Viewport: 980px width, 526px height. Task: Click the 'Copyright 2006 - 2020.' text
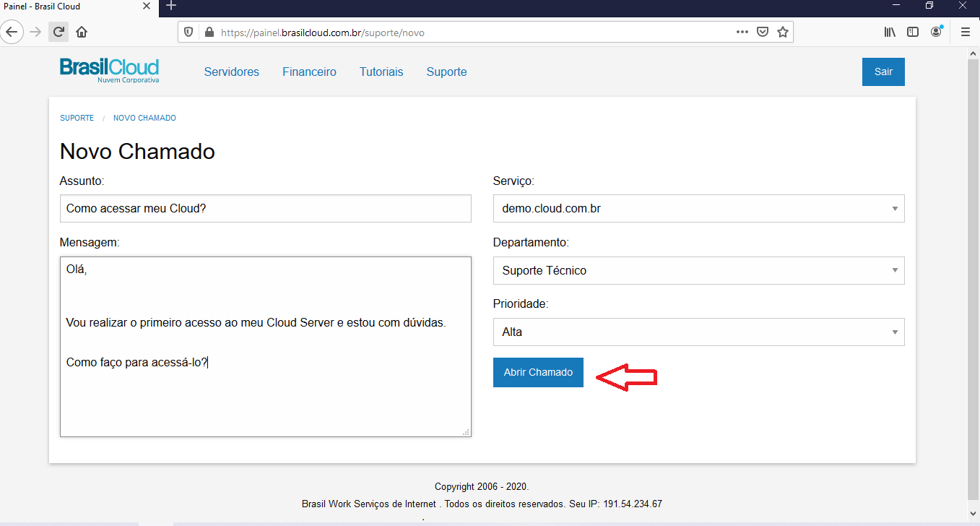[x=482, y=487]
